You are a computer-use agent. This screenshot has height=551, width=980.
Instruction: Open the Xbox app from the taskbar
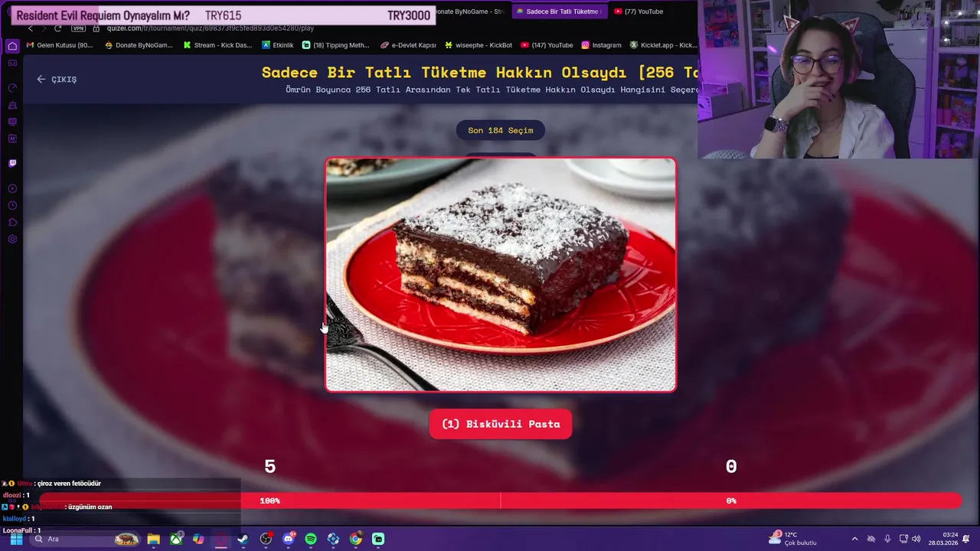(x=176, y=539)
